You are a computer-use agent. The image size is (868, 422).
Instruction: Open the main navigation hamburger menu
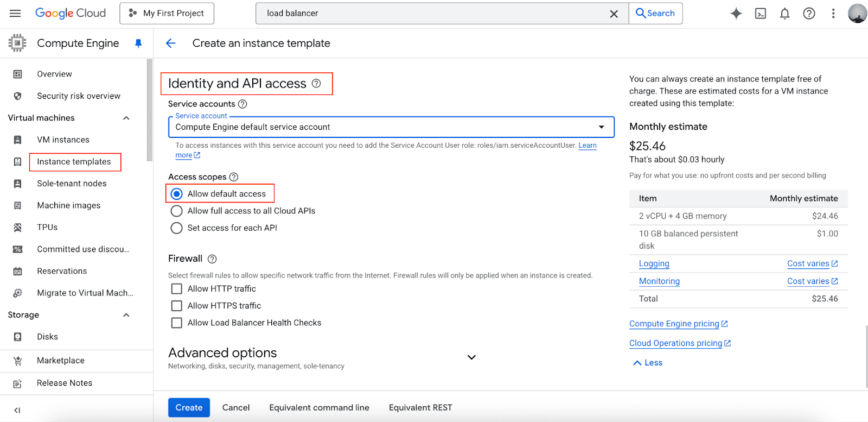(15, 13)
